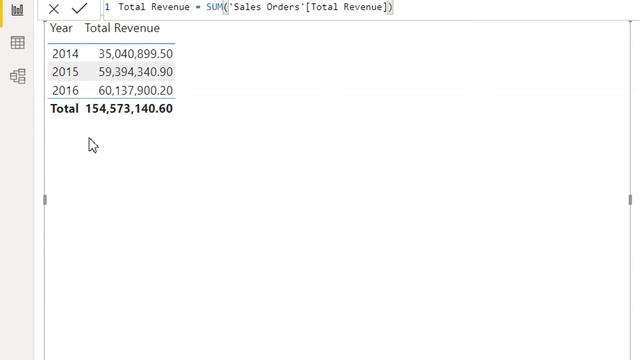
Task: Click the Total row label
Action: pos(64,109)
